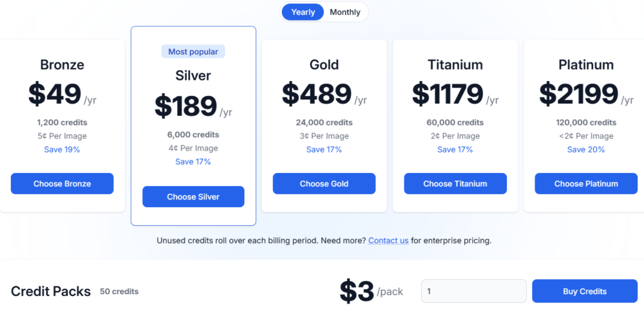The height and width of the screenshot is (314, 644).
Task: Click the Gold plan title
Action: [x=324, y=65]
